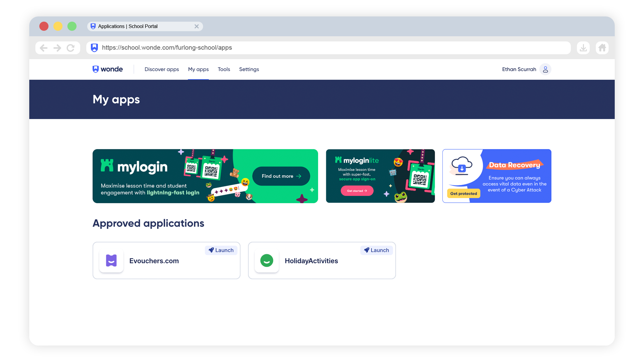Screen dimensions: 644x362
Task: Open the Discover apps menu item
Action: coord(162,69)
